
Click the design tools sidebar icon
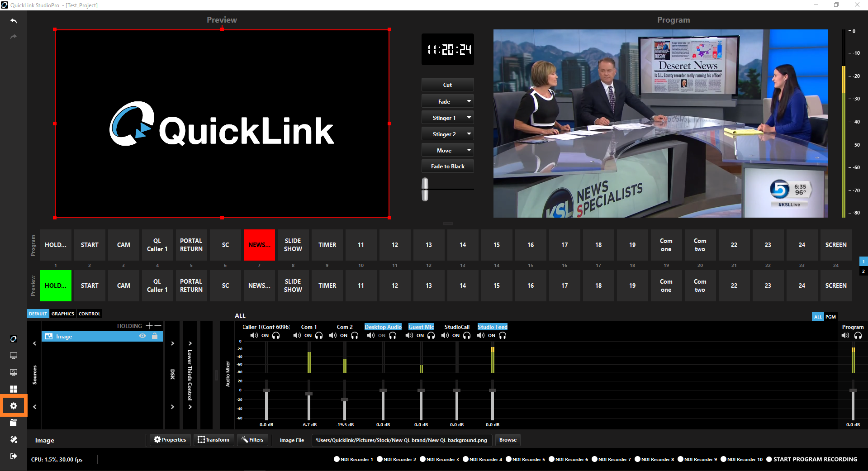[14, 439]
